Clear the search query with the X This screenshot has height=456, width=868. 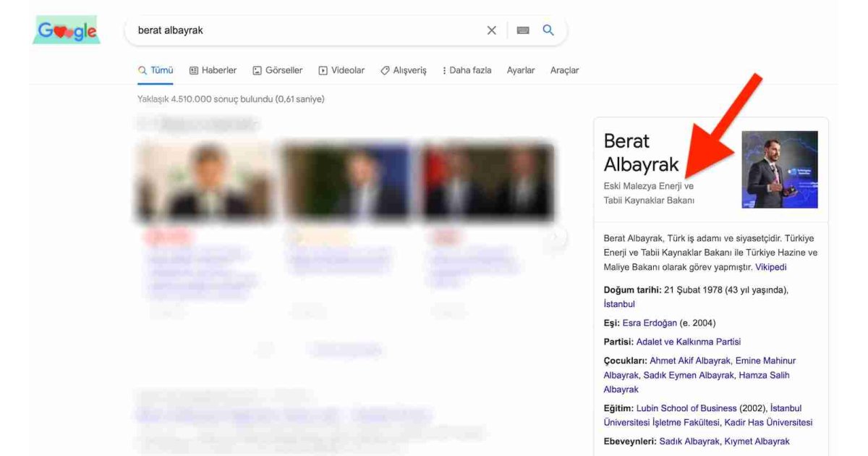click(491, 30)
